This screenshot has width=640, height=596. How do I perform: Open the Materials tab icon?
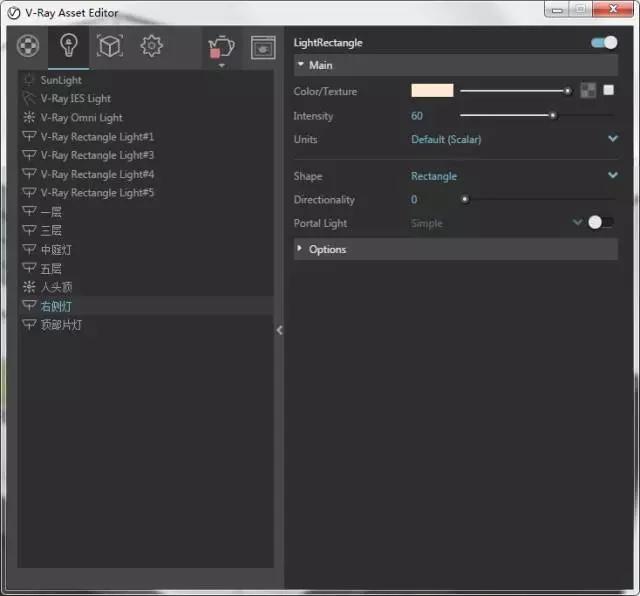28,46
